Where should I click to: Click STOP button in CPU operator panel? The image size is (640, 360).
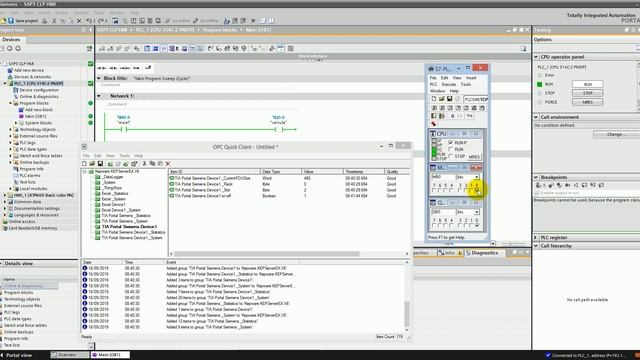[587, 93]
